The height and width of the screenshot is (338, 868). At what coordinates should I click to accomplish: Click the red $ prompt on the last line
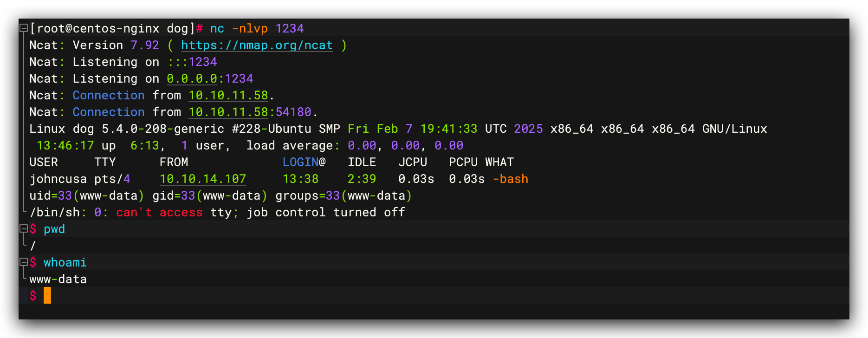pyautogui.click(x=33, y=296)
